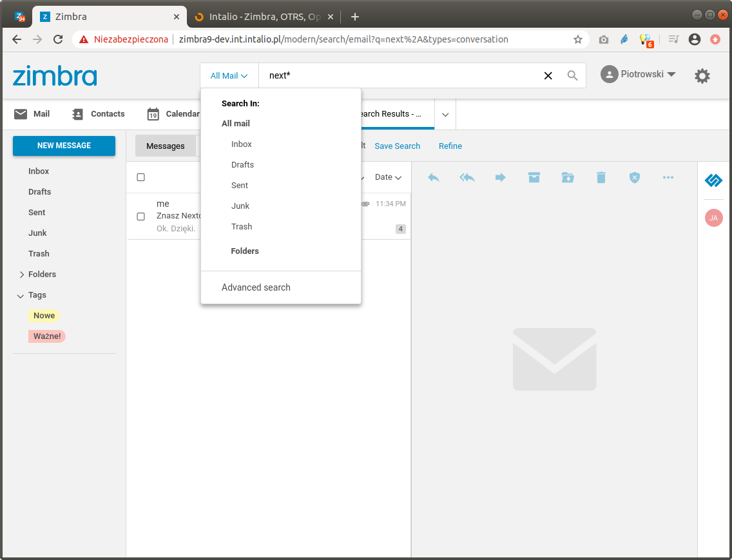Click the Save Search link
Screen dimensions: 732x560
[398, 146]
